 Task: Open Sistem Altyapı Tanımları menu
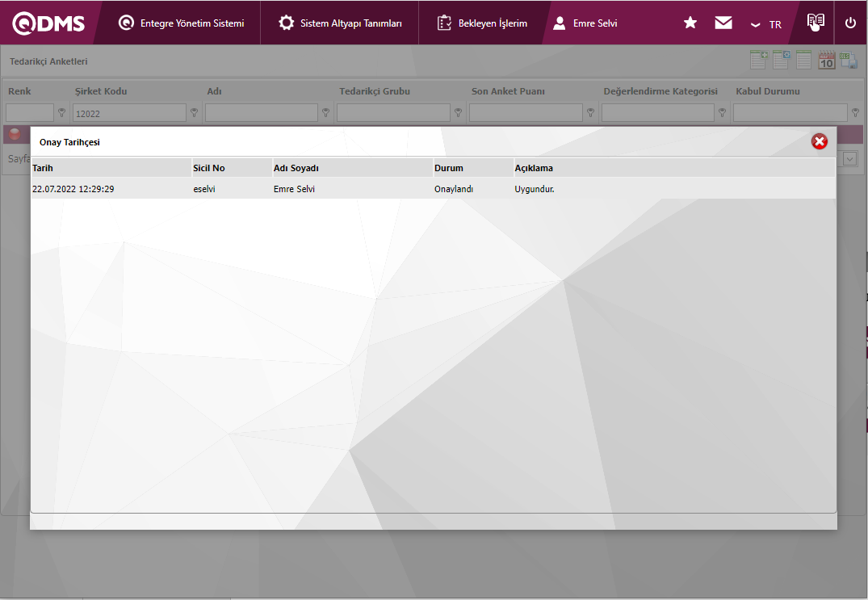340,23
